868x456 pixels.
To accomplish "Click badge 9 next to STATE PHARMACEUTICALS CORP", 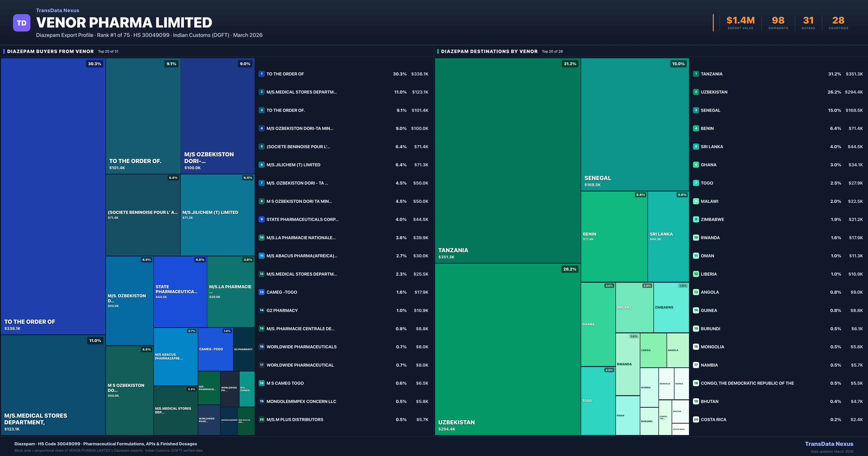I will (x=261, y=219).
